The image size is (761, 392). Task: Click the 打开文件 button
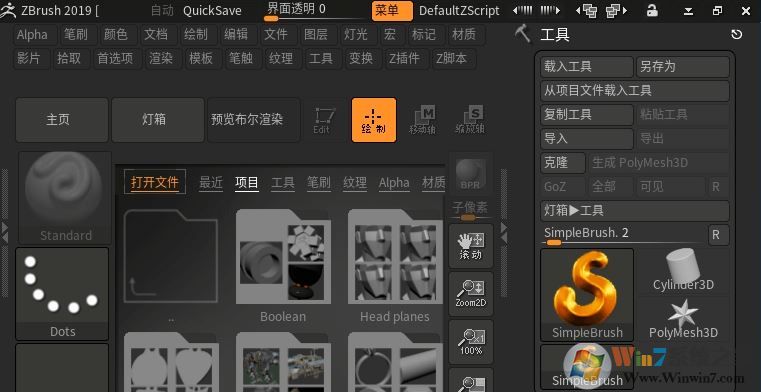(155, 182)
